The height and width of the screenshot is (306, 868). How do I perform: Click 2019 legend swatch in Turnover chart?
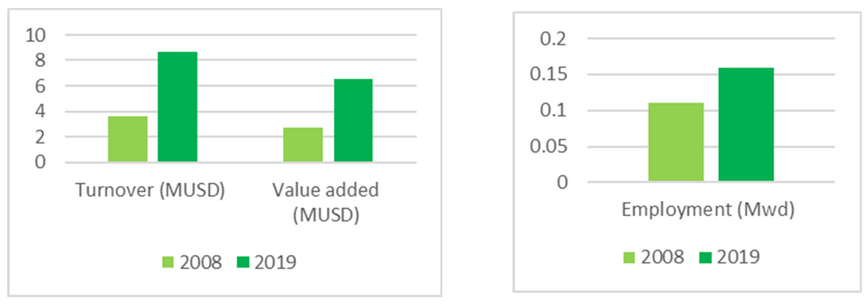[x=243, y=262]
